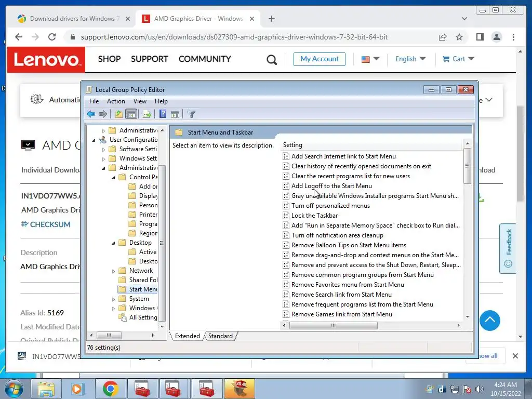Switch to the Extended tab
The width and height of the screenshot is (532, 399).
[x=187, y=336]
